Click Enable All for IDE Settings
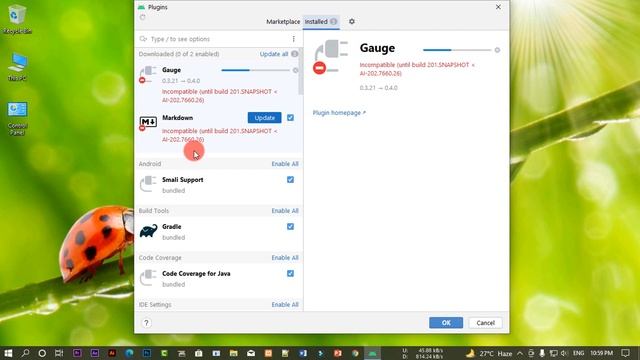640x360 pixels. click(x=285, y=304)
